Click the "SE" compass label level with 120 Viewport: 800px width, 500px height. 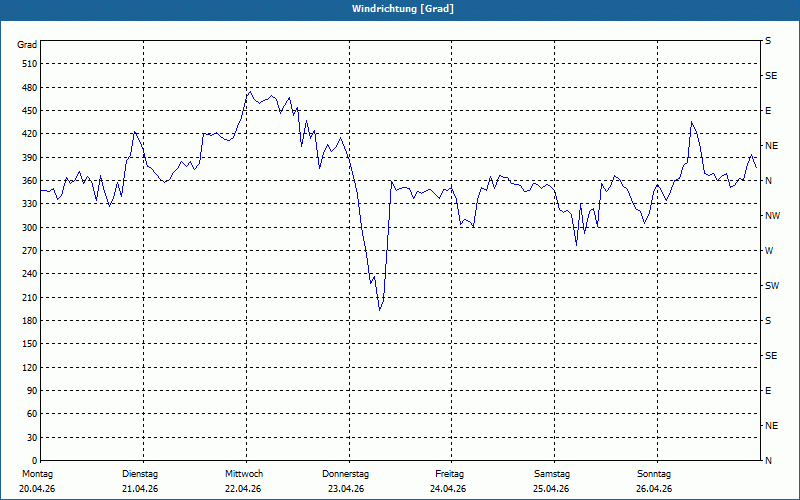(x=771, y=356)
